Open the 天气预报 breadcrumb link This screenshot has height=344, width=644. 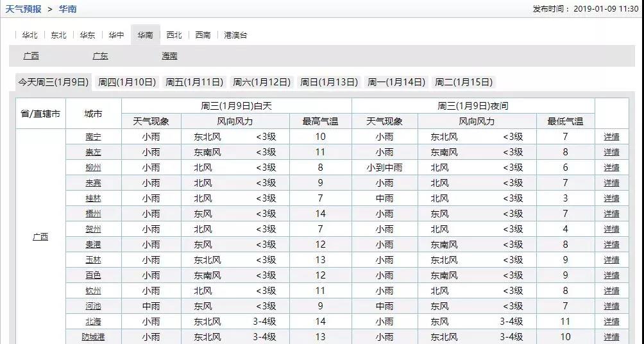23,10
